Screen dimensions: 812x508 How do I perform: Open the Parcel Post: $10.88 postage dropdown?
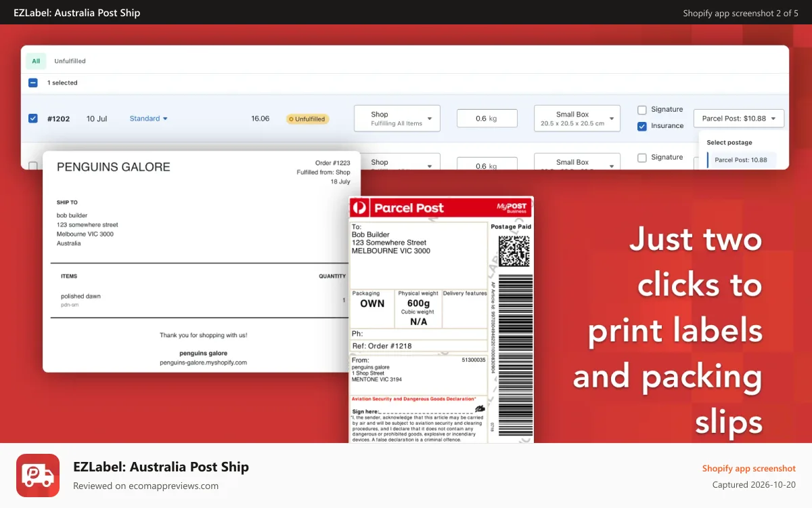[739, 119]
